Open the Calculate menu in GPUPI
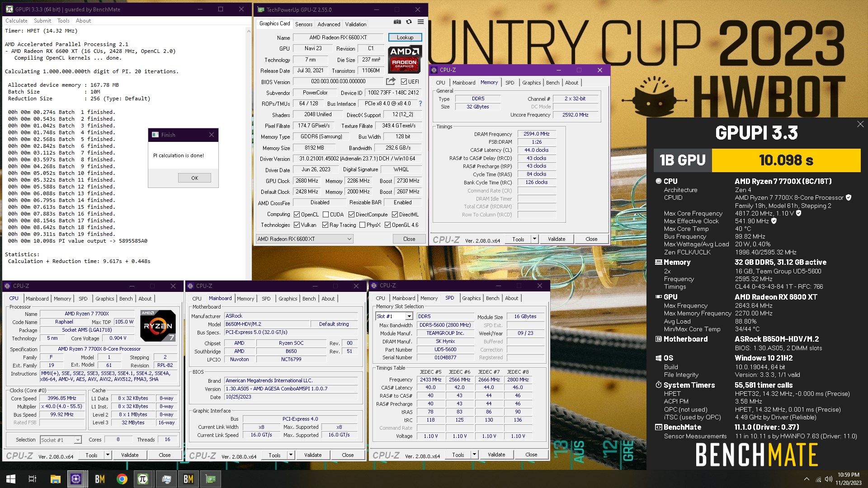 (16, 21)
